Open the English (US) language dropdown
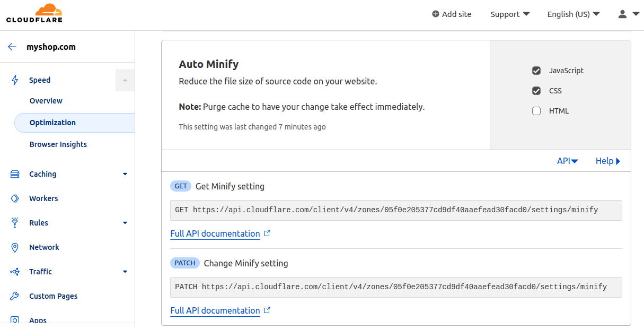Viewport: 644px width, 329px height. click(573, 14)
